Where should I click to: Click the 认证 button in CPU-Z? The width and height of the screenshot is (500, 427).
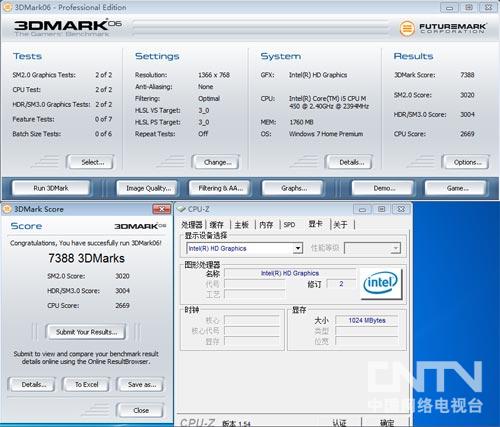tap(339, 423)
